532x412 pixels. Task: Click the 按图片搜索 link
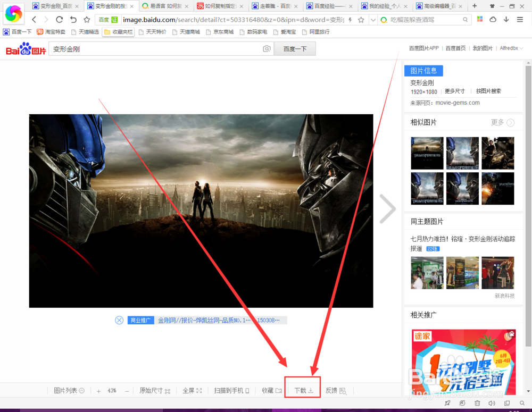[488, 91]
